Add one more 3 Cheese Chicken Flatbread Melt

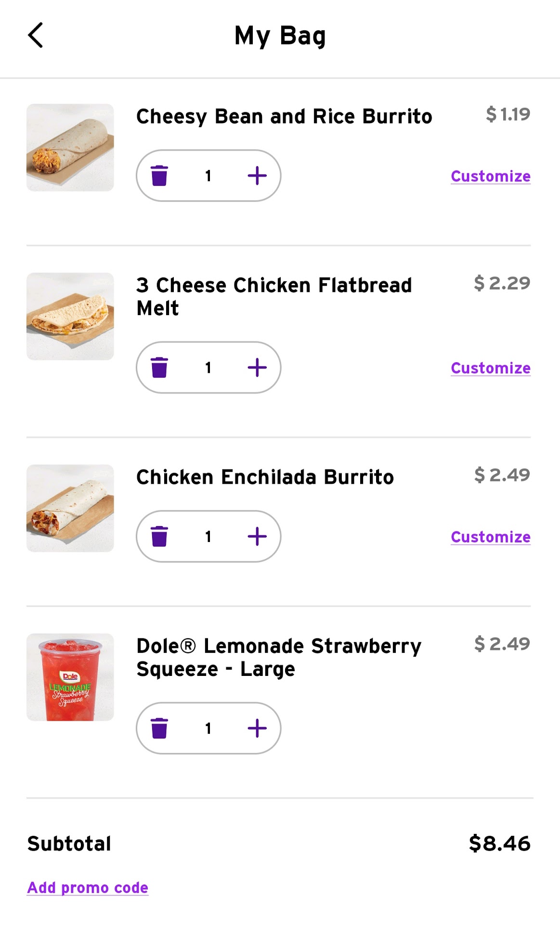pyautogui.click(x=257, y=368)
